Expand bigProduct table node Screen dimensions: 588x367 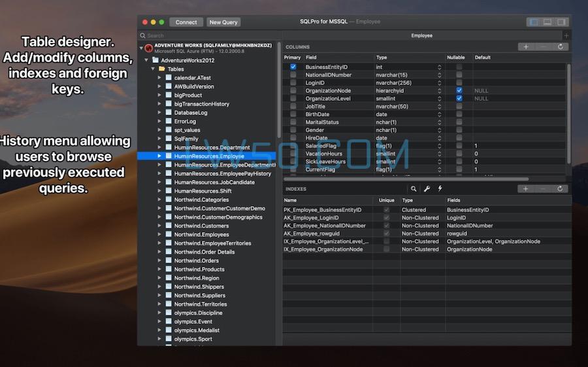pos(159,95)
